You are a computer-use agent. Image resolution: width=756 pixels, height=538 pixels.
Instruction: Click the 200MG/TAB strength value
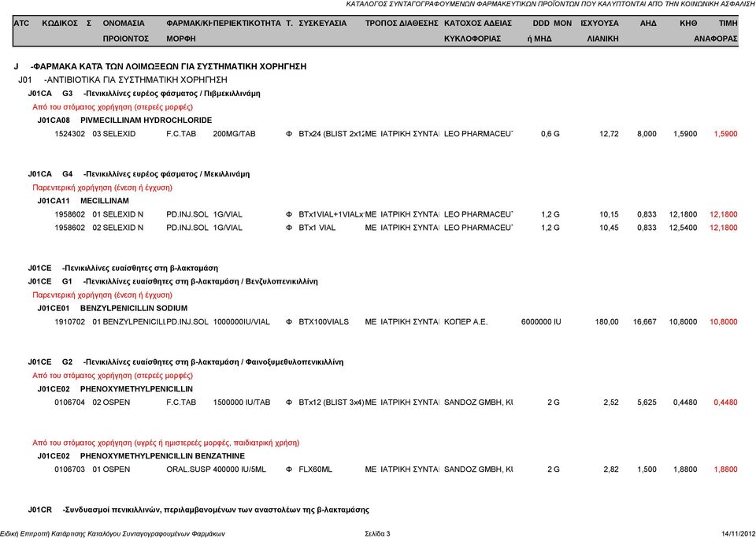(235, 134)
